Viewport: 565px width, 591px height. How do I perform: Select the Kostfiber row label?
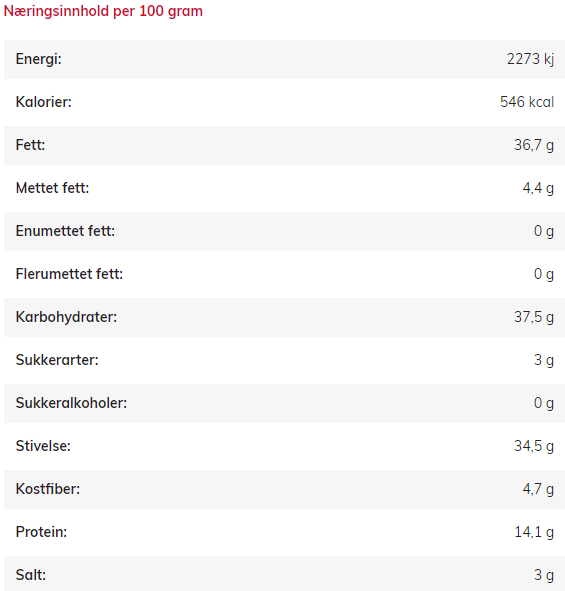[48, 489]
